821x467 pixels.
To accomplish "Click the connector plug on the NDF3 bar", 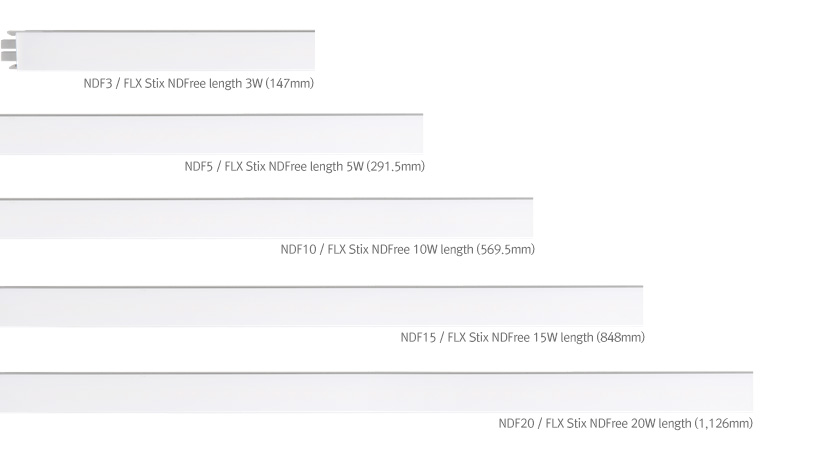I will [x=10, y=52].
